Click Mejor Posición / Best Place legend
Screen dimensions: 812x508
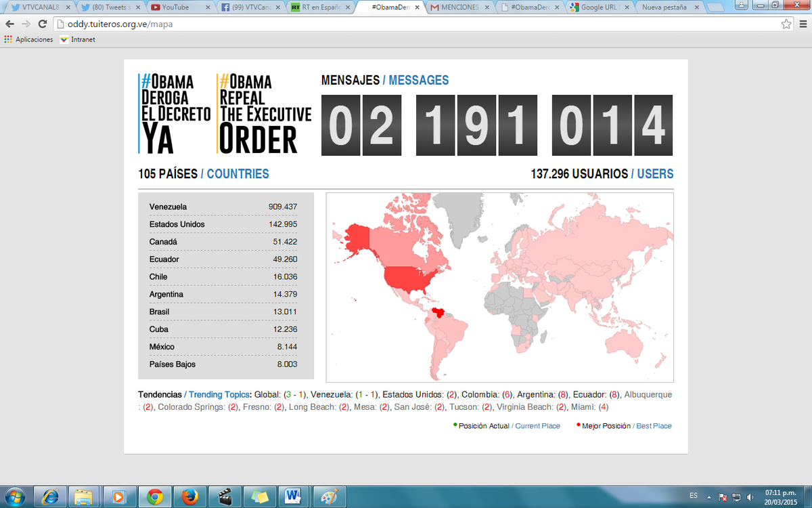coord(624,426)
